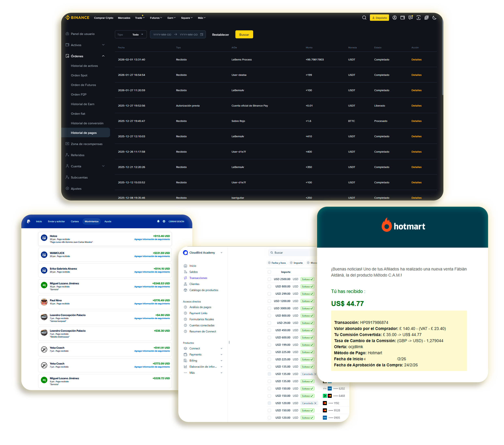504x445 pixels.
Task: Expand the CloudBird Academy account switcher
Action: pyautogui.click(x=203, y=253)
